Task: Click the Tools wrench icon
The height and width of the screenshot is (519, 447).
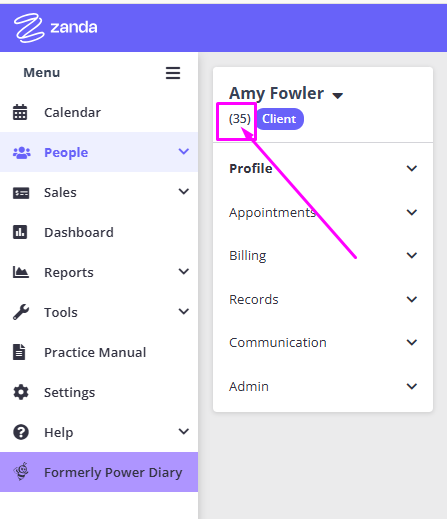Action: [21, 312]
